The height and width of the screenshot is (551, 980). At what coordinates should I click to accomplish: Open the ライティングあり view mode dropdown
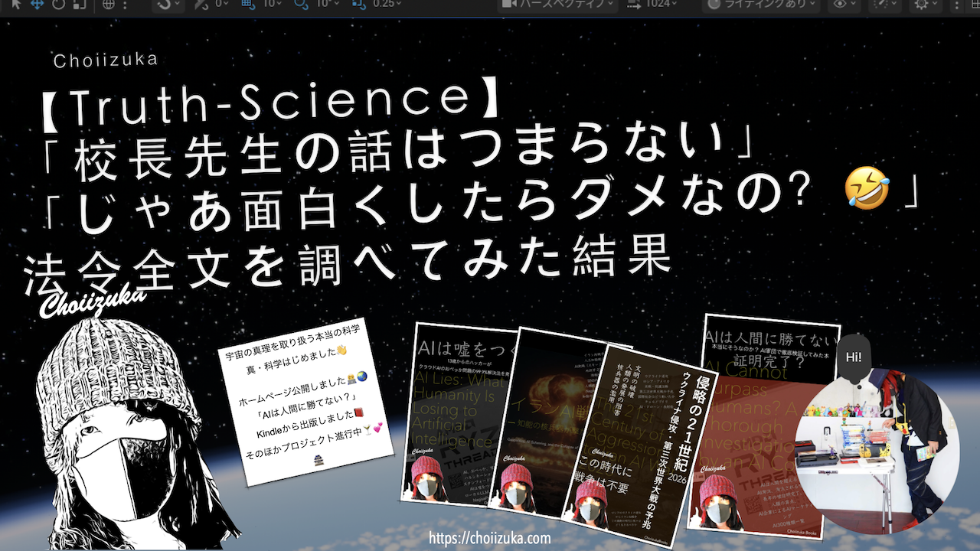[762, 4]
